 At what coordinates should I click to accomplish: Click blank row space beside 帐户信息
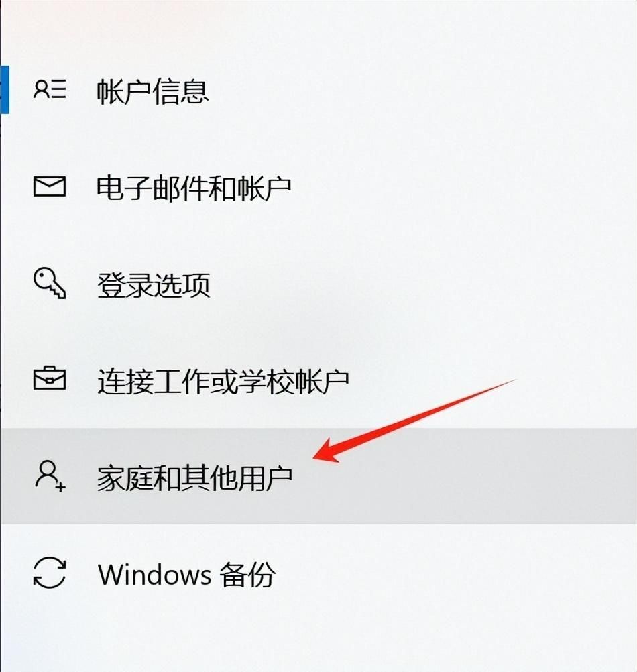[x=423, y=91]
